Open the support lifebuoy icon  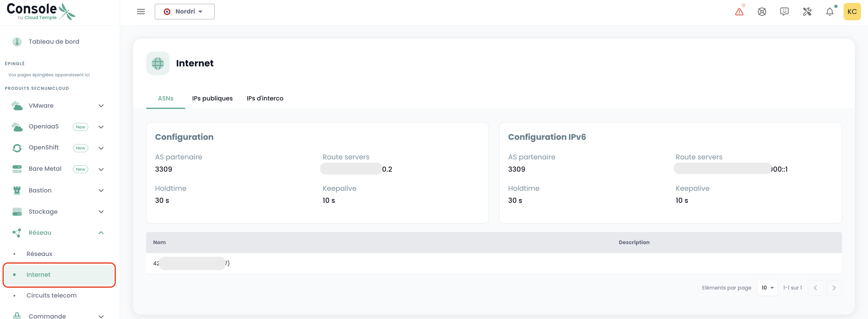point(761,12)
